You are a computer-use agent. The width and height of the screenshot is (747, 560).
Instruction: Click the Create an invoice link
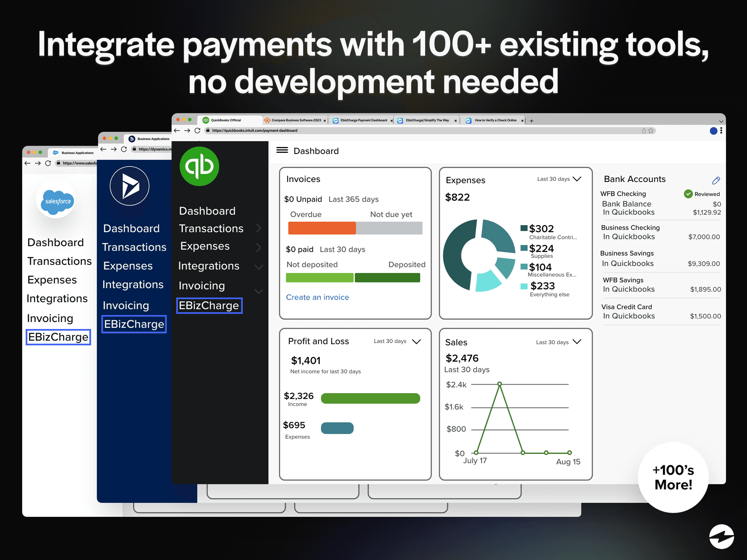[x=317, y=297]
